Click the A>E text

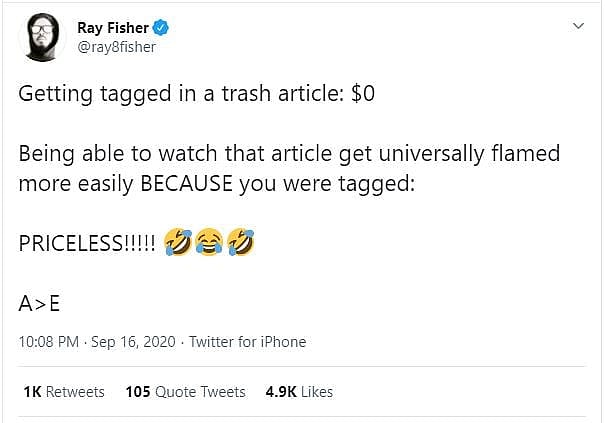click(40, 304)
